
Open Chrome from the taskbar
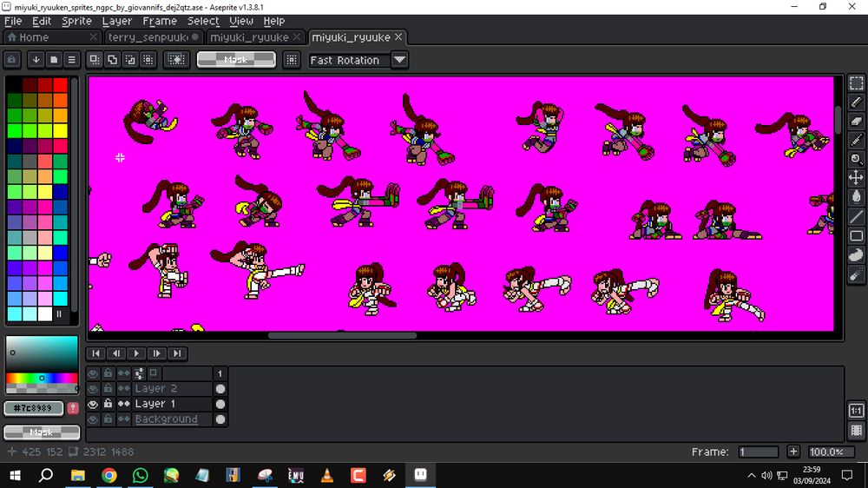tap(109, 475)
